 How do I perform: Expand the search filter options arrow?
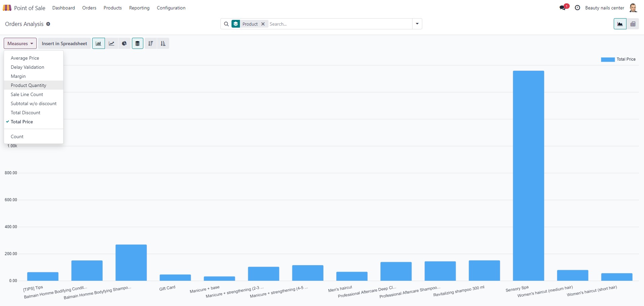point(417,24)
